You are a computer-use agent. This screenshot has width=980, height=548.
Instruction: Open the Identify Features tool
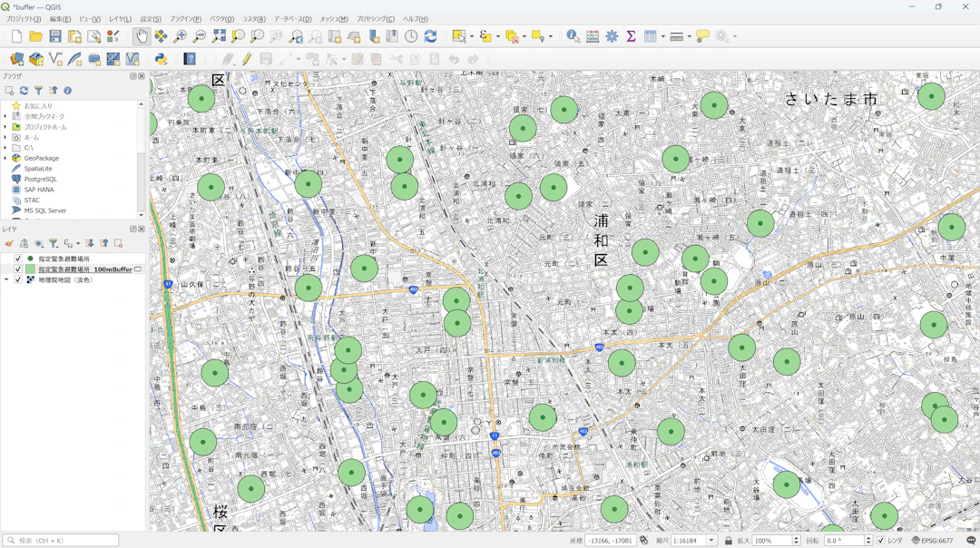[x=573, y=36]
